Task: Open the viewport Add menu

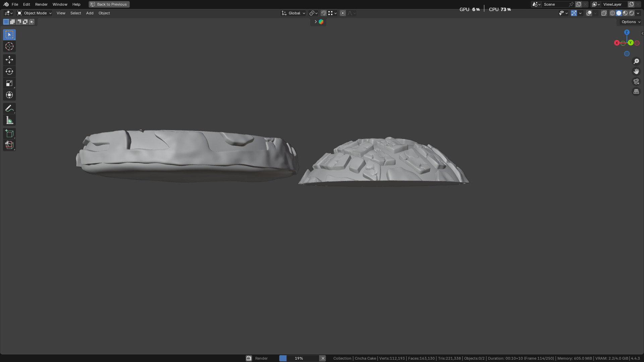Action: pyautogui.click(x=90, y=13)
